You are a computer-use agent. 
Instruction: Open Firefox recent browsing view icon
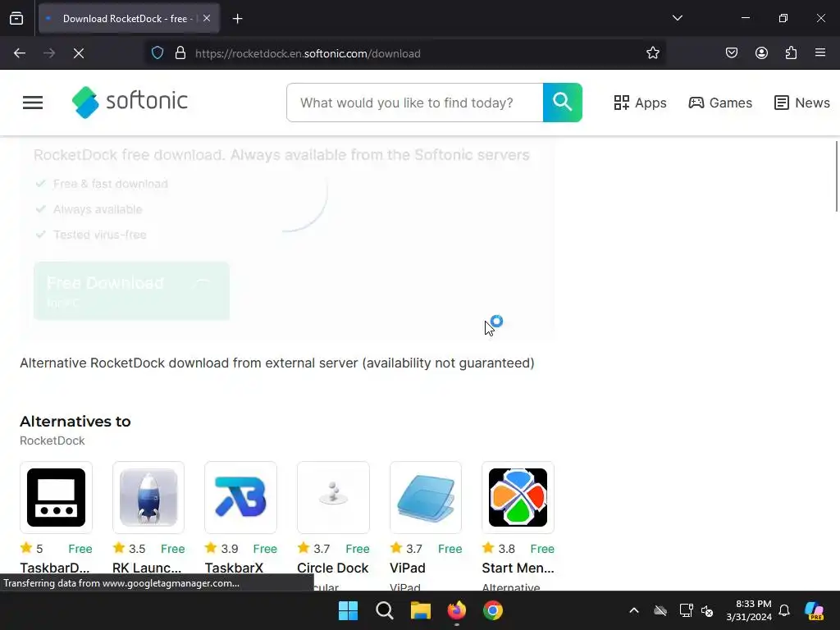pyautogui.click(x=16, y=19)
